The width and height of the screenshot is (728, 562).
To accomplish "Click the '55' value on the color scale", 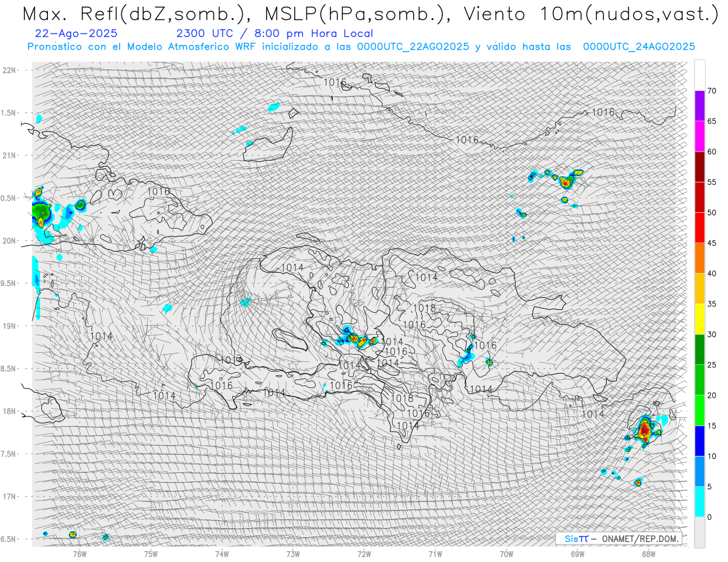I will click(x=712, y=182).
